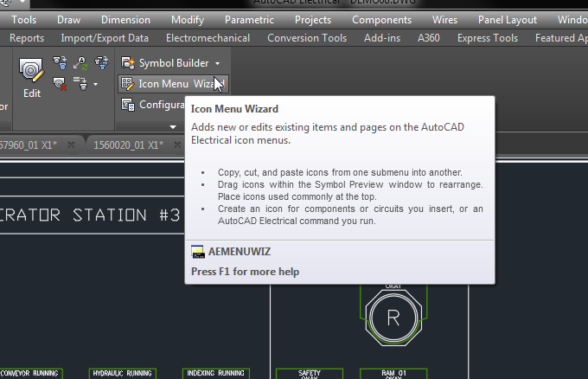Open the Tools menu
Viewport: 588px width, 379px height.
tap(23, 20)
